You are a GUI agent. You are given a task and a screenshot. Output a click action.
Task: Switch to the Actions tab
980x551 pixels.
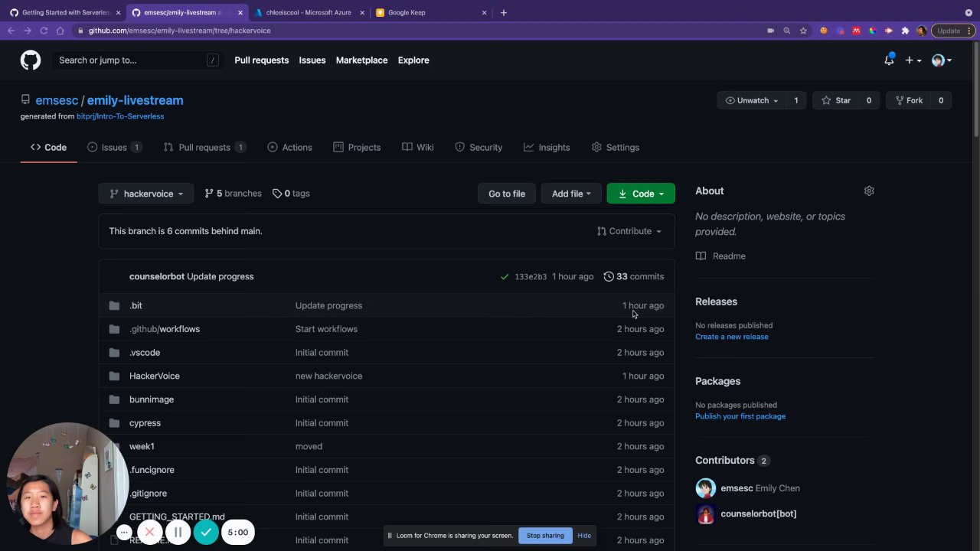[x=289, y=147]
